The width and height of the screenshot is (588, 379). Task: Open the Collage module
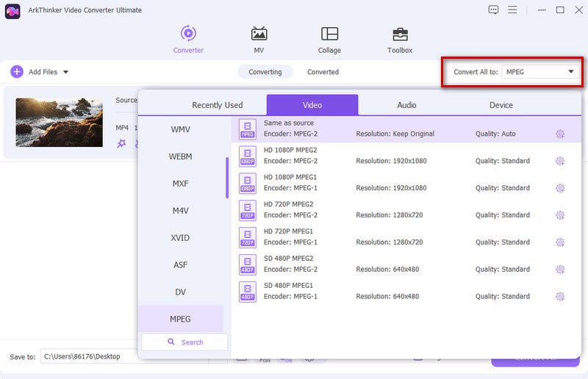coord(329,40)
